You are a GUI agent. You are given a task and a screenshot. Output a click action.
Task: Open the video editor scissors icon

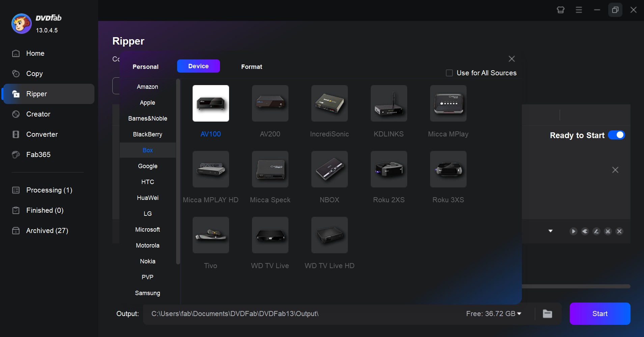pos(608,231)
